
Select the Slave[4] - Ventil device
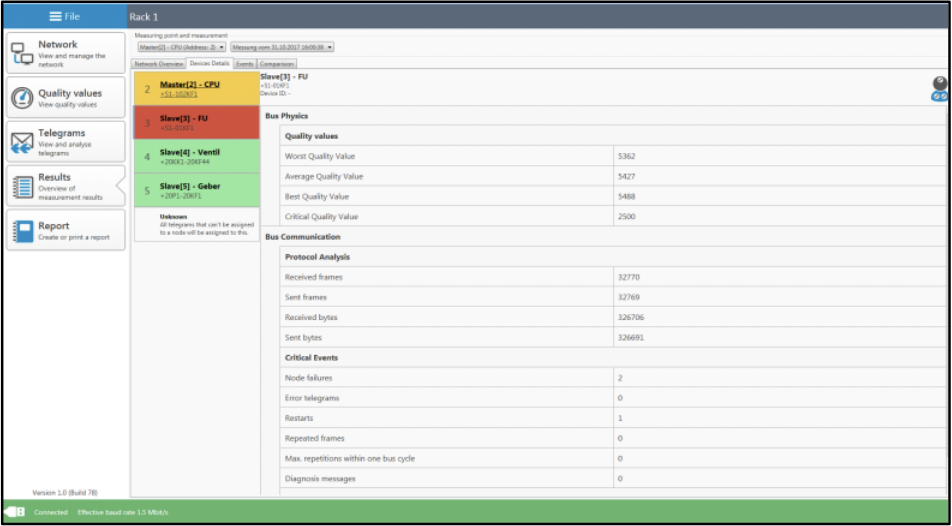[x=196, y=156]
